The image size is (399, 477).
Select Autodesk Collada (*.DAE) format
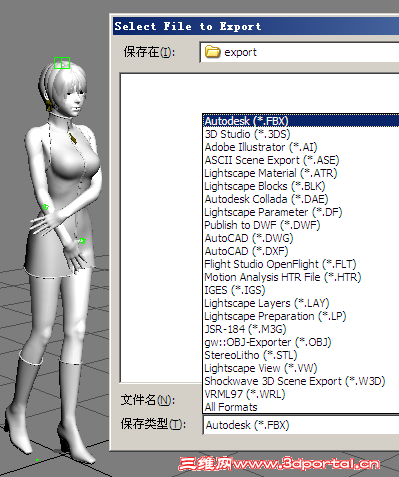coord(301,199)
